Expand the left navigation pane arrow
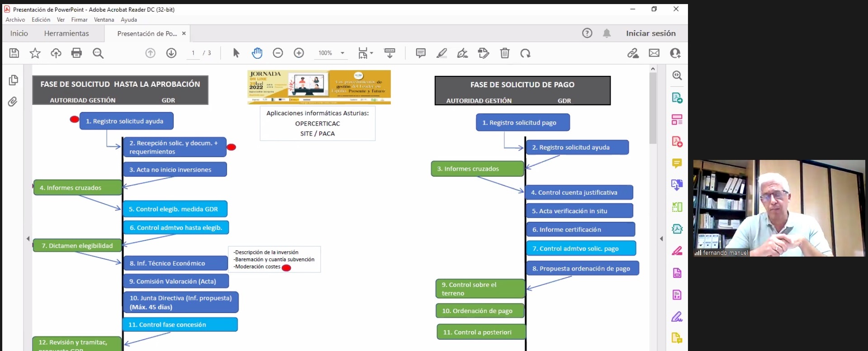Image resolution: width=868 pixels, height=351 pixels. tap(28, 239)
